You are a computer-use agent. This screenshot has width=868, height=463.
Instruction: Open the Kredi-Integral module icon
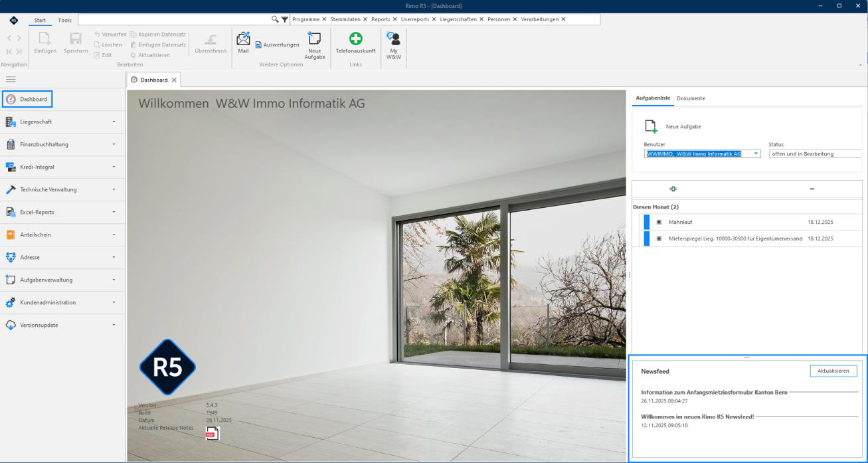click(x=11, y=167)
